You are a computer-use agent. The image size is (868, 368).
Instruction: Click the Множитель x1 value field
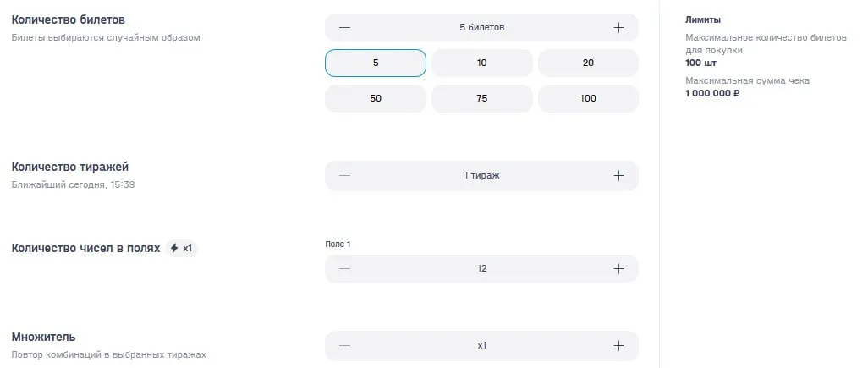tap(481, 345)
